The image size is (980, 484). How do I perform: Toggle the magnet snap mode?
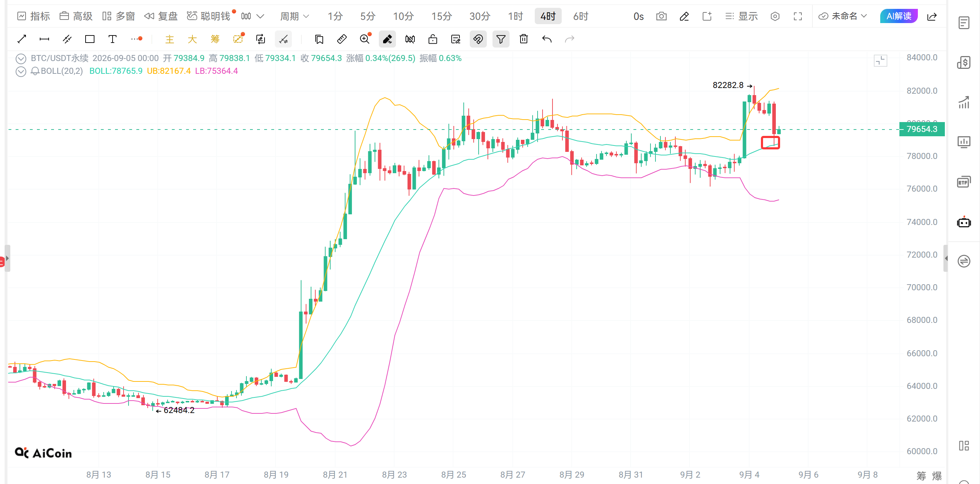coord(478,39)
